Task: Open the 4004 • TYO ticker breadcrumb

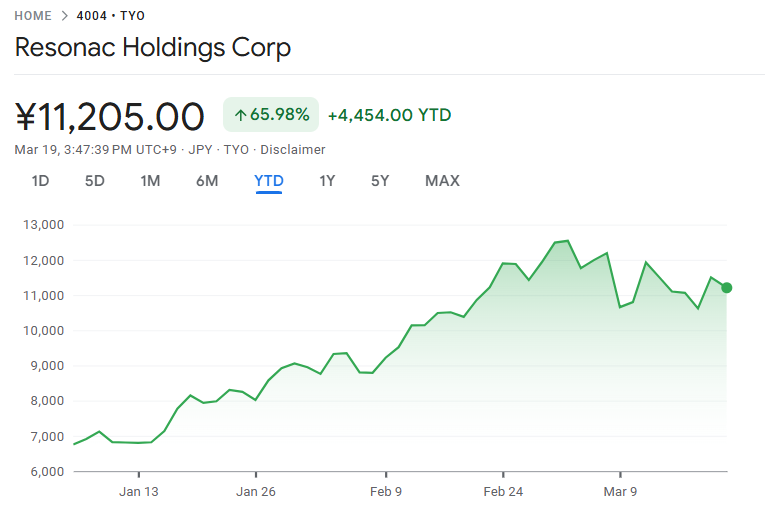Action: [x=109, y=16]
